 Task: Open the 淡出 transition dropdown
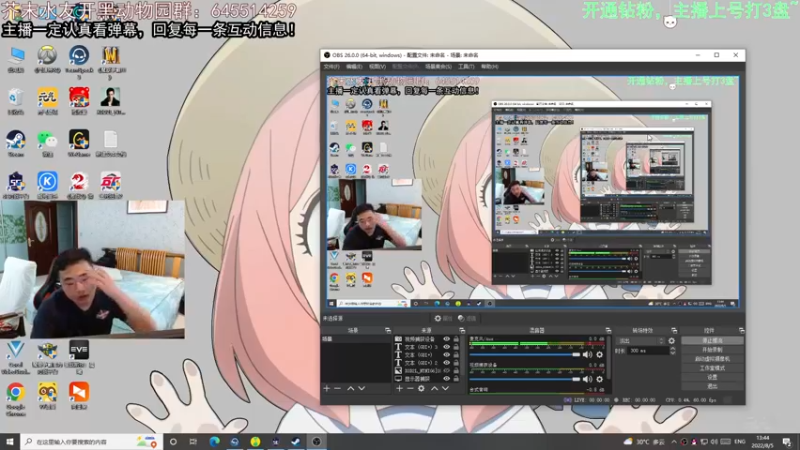tap(640, 341)
